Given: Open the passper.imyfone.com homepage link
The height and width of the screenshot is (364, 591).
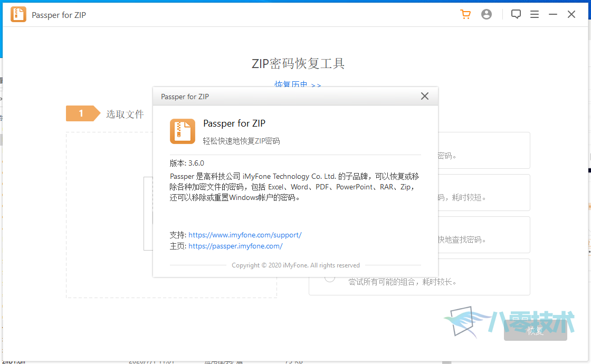Looking at the screenshot, I should pos(235,246).
